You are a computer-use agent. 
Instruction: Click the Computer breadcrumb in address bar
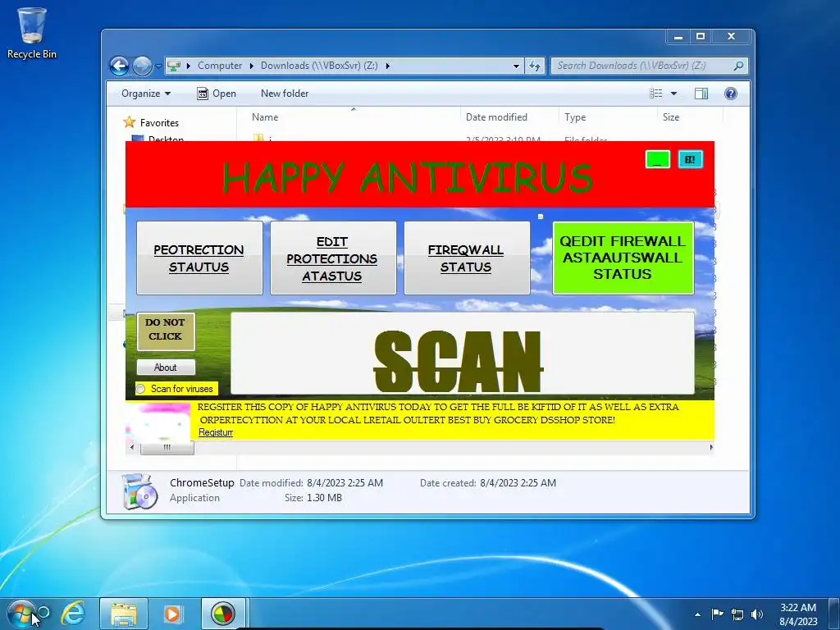(220, 66)
